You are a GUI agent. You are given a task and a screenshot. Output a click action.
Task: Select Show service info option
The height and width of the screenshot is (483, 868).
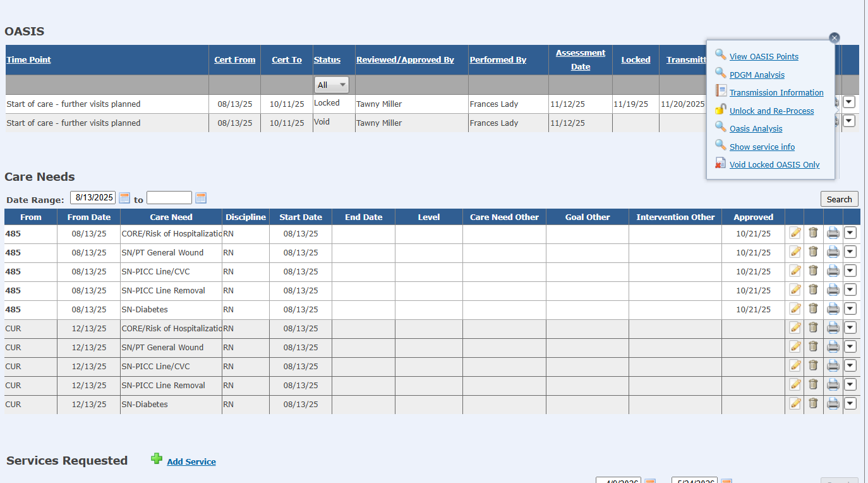pyautogui.click(x=762, y=147)
